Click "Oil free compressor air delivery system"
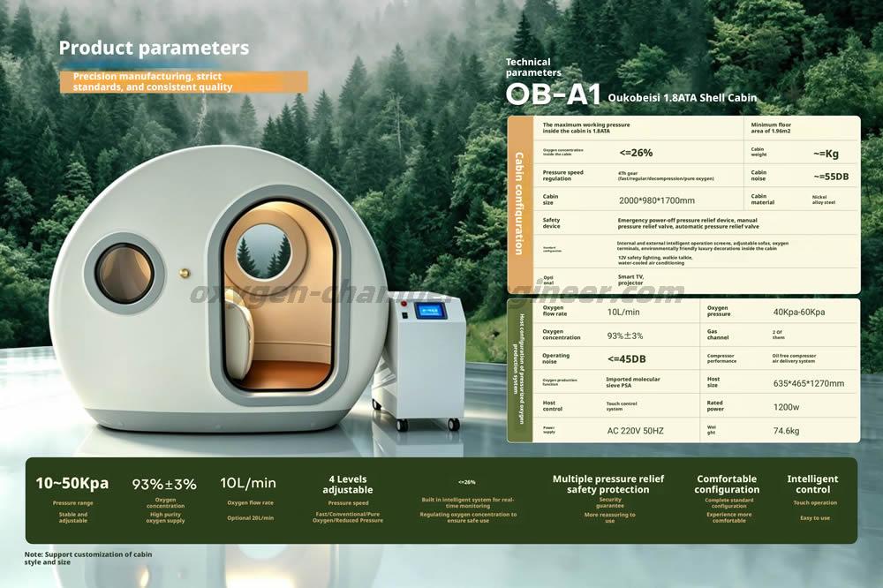Image resolution: width=883 pixels, height=588 pixels. (x=794, y=358)
